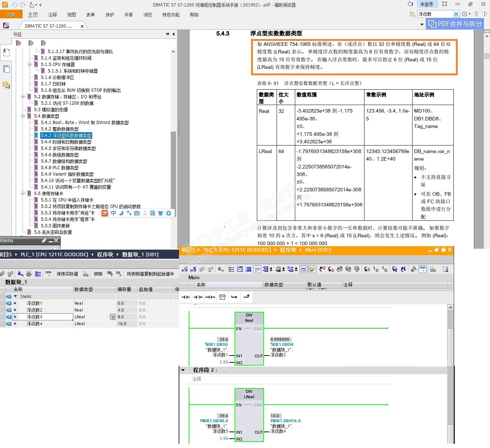
Task: Open the 文件 menu
Action: coord(11,15)
